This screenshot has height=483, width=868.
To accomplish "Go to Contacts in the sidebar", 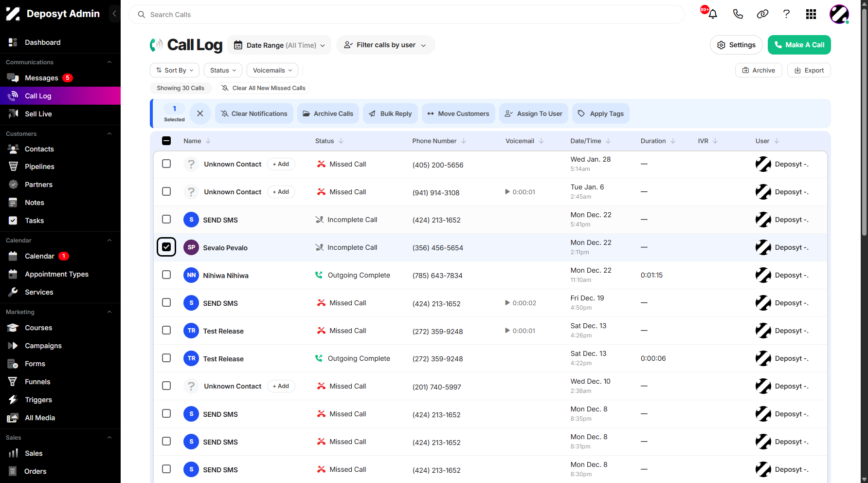I will click(39, 149).
